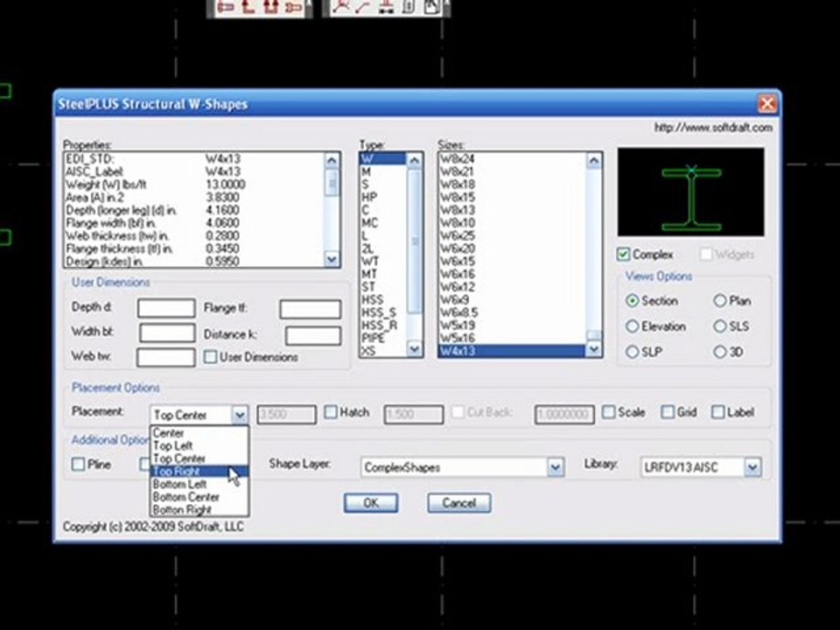Select type HSS_S in the Type list
The height and width of the screenshot is (630, 840).
382,312
